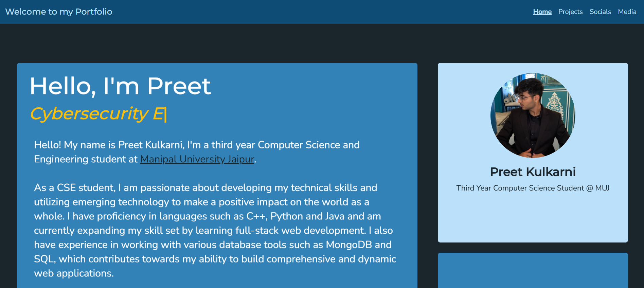This screenshot has height=288, width=644.
Task: Open the Projects page from the navbar
Action: pos(570,12)
